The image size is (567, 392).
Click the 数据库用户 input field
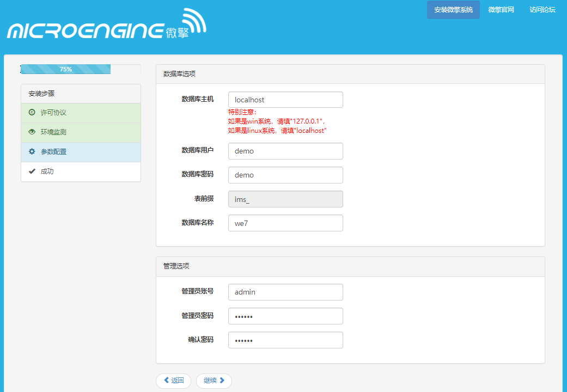tap(285, 151)
